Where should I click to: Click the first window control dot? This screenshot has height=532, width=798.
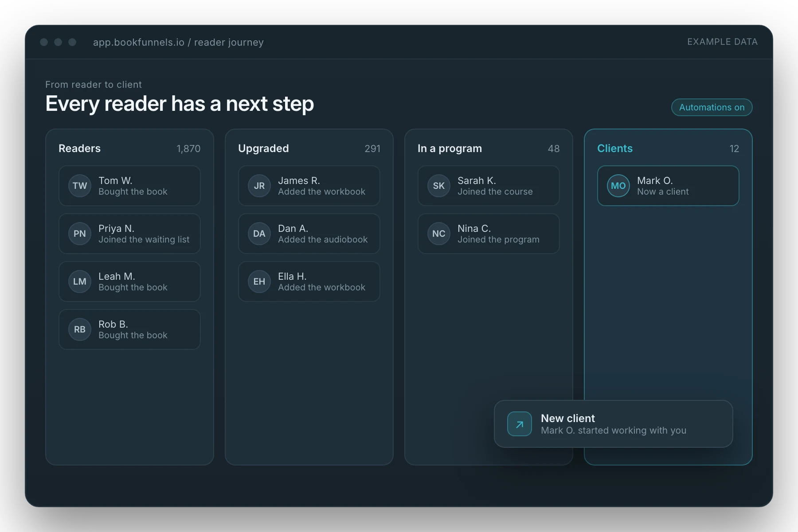44,42
